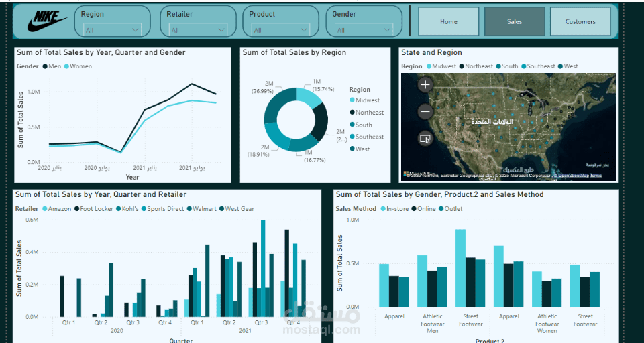The width and height of the screenshot is (644, 343).
Task: Click the 15.74% donut chart segment
Action: tap(308, 98)
